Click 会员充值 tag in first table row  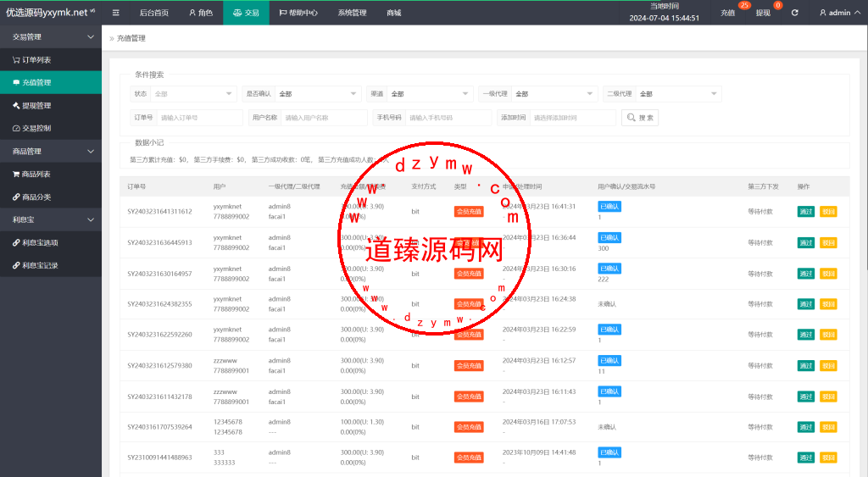click(469, 211)
